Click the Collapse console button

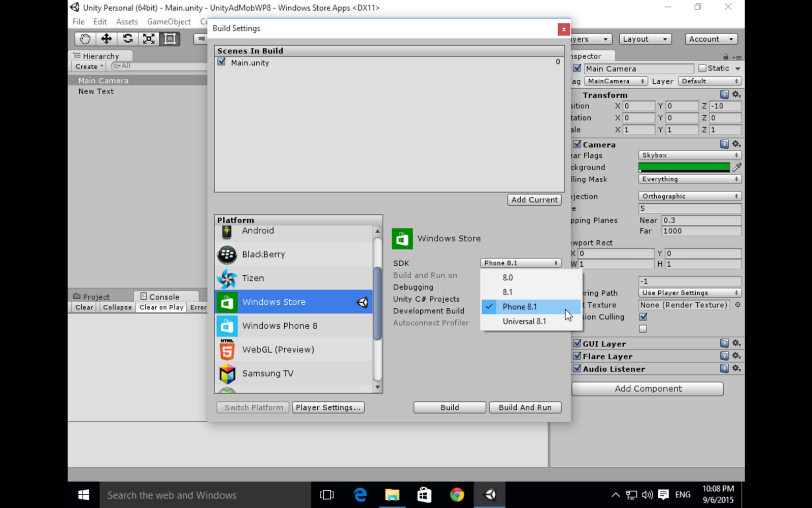(x=117, y=307)
